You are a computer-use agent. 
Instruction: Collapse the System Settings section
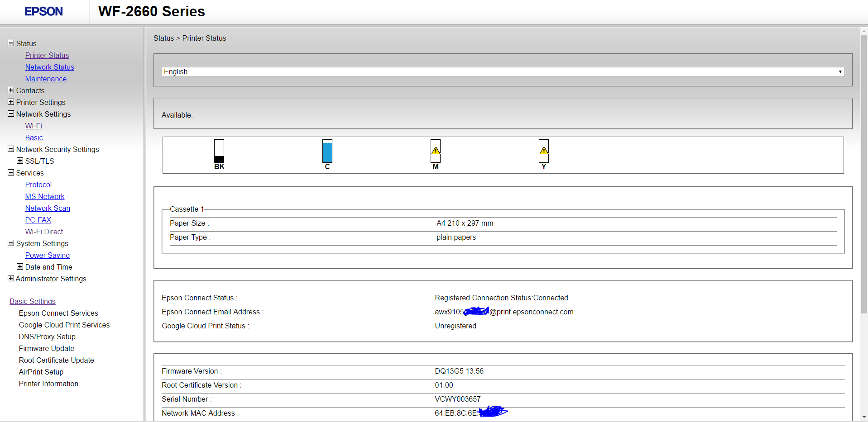point(11,243)
